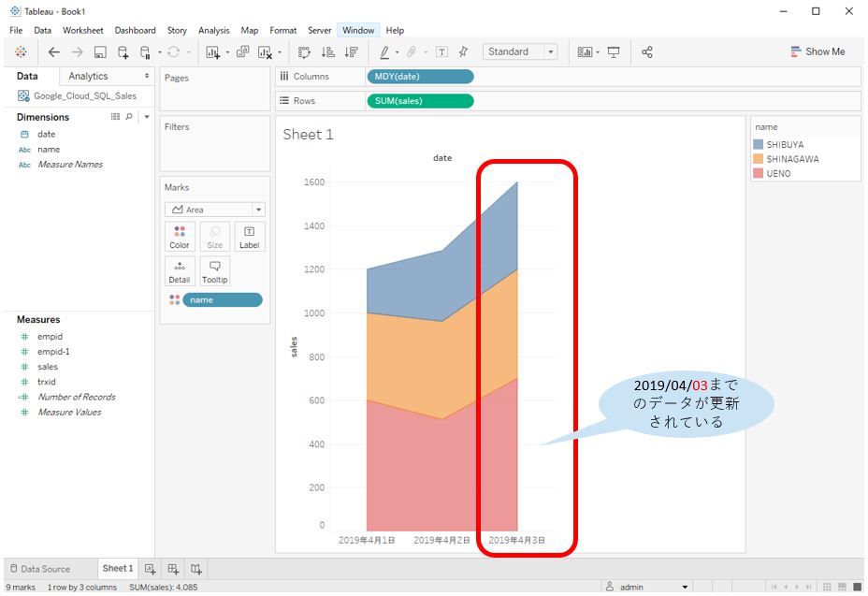The width and height of the screenshot is (868, 596).
Task: Activate Presentation Mode from the toolbar
Action: [615, 52]
